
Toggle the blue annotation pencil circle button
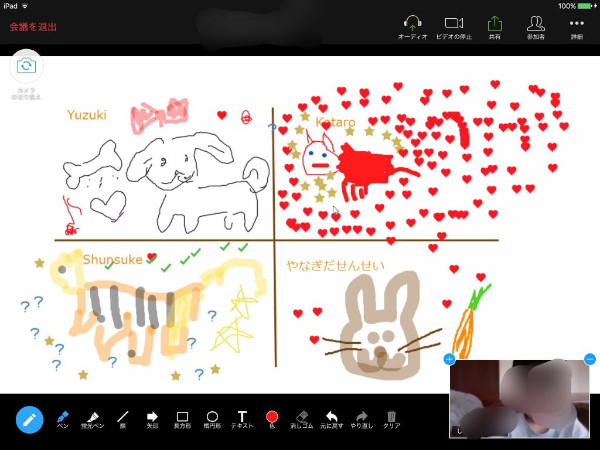(29, 418)
